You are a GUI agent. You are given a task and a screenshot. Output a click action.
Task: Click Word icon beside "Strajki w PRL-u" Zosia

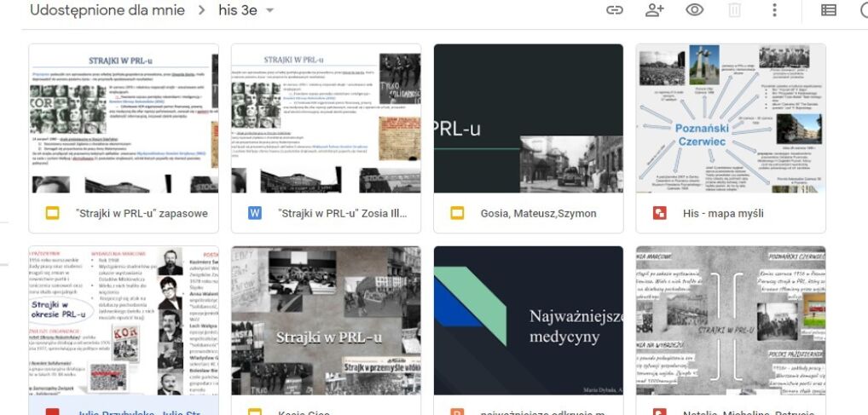tap(254, 213)
